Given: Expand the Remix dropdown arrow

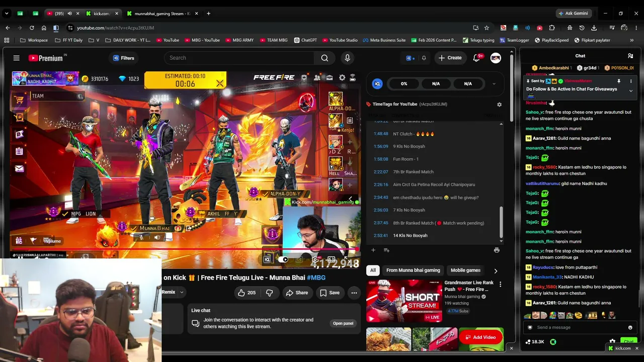Looking at the screenshot, I should [x=182, y=292].
